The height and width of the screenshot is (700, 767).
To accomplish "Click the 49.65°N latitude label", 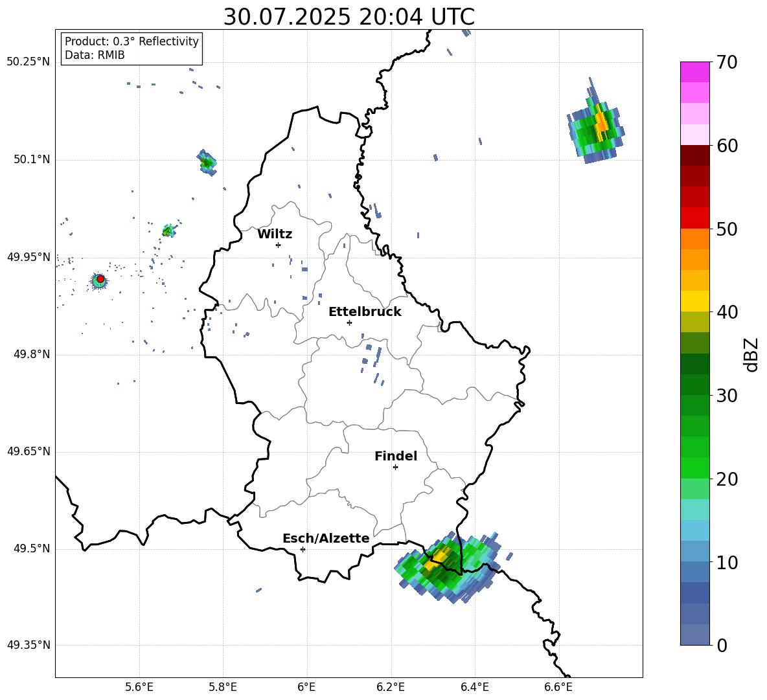I will pos(29,451).
